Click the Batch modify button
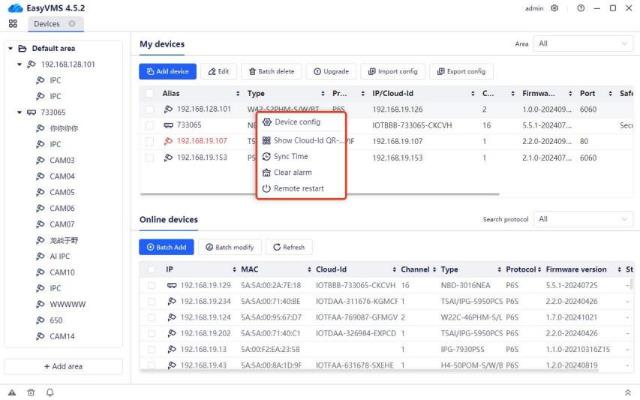This screenshot has width=640, height=400. click(x=228, y=247)
